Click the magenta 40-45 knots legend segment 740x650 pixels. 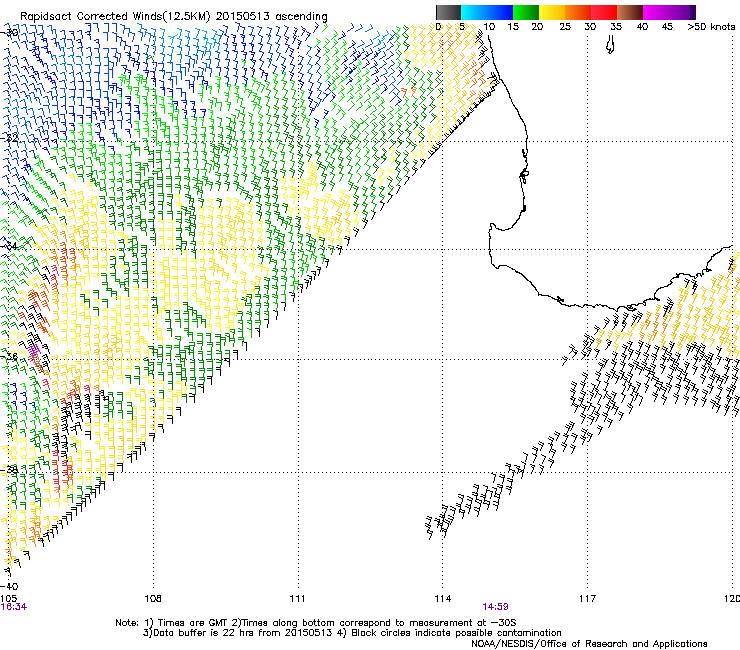click(x=656, y=12)
